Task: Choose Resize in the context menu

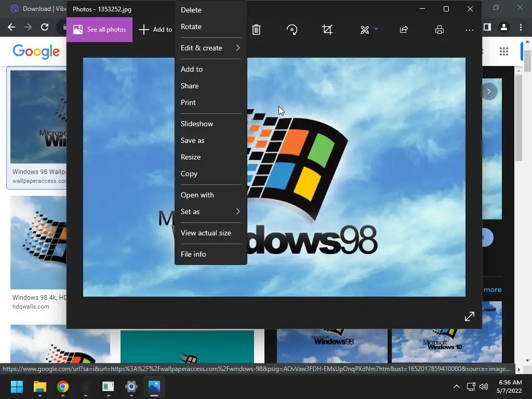Action: [x=210, y=157]
